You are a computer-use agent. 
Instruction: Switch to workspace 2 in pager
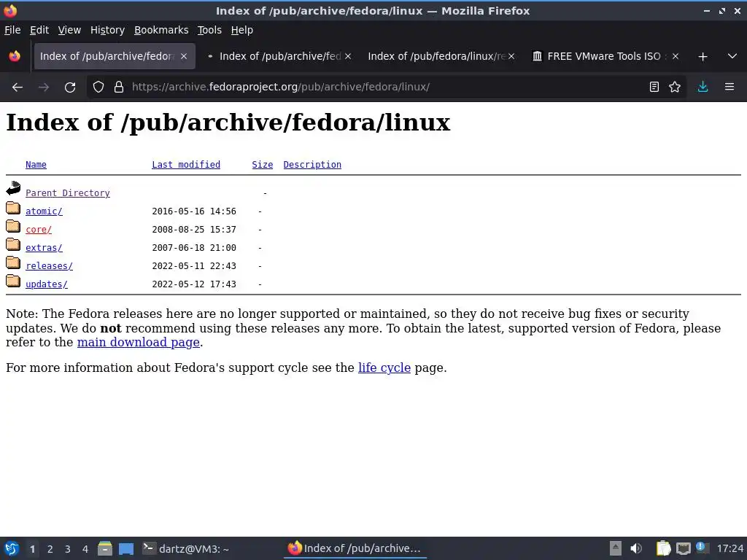click(x=50, y=549)
